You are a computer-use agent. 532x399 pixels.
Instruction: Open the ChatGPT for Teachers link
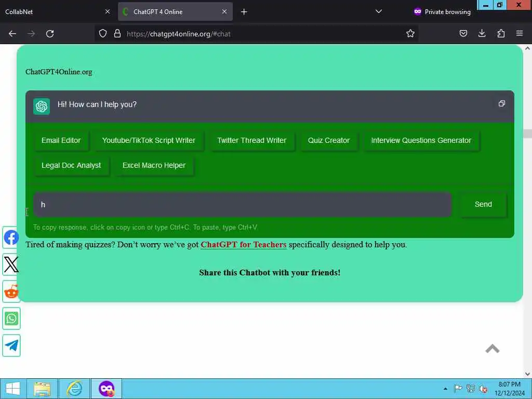(243, 245)
